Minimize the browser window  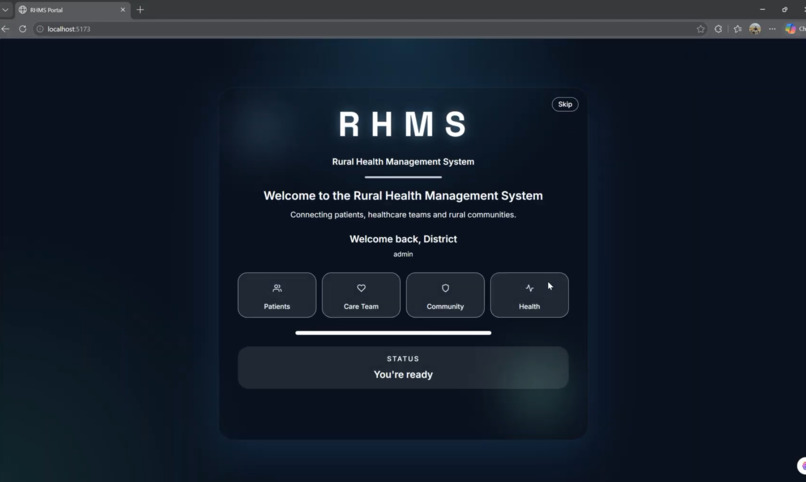coord(762,9)
